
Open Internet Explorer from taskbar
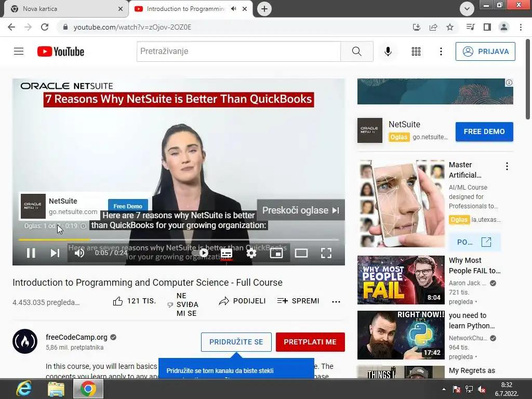pyautogui.click(x=24, y=389)
